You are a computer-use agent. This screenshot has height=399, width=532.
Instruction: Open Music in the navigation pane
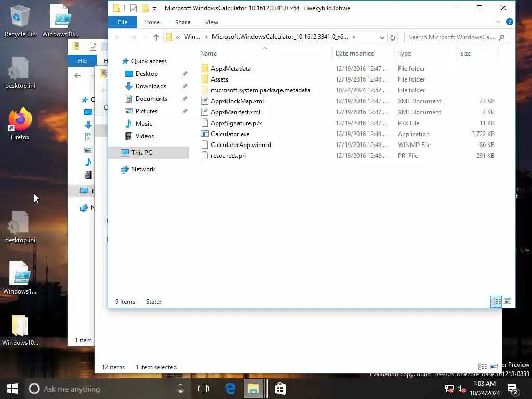coord(143,124)
